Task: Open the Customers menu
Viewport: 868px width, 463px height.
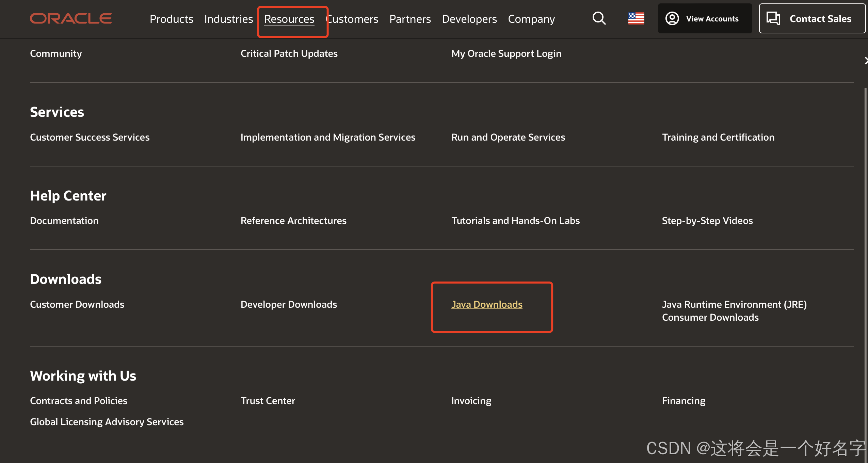Action: 353,19
